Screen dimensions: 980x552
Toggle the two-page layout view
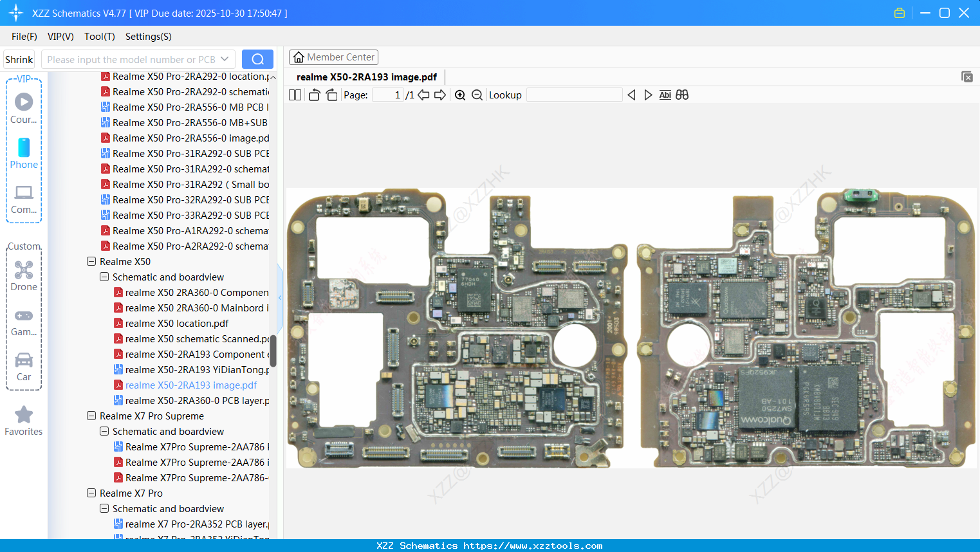pyautogui.click(x=295, y=95)
